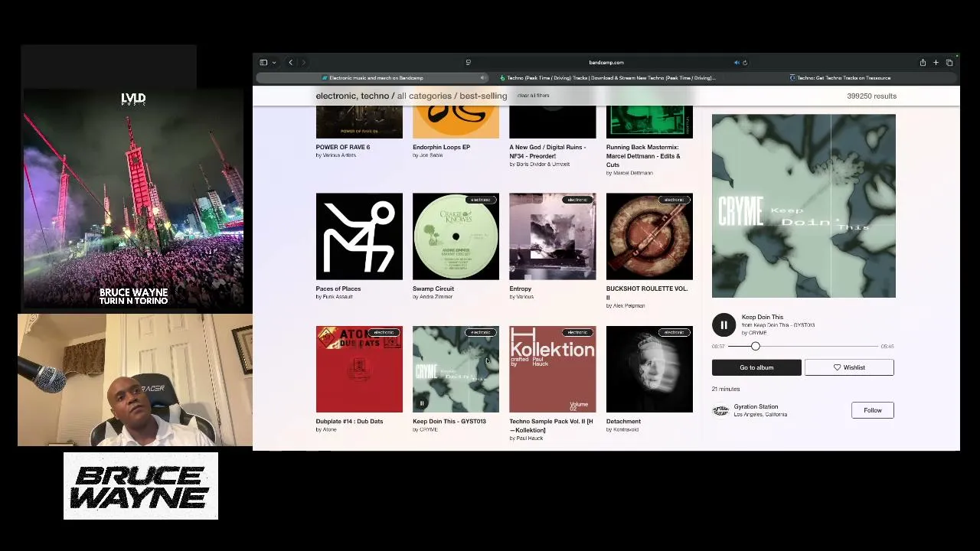Click the large CRYME Keep Doin This artwork
Image resolution: width=980 pixels, height=551 pixels.
(804, 206)
